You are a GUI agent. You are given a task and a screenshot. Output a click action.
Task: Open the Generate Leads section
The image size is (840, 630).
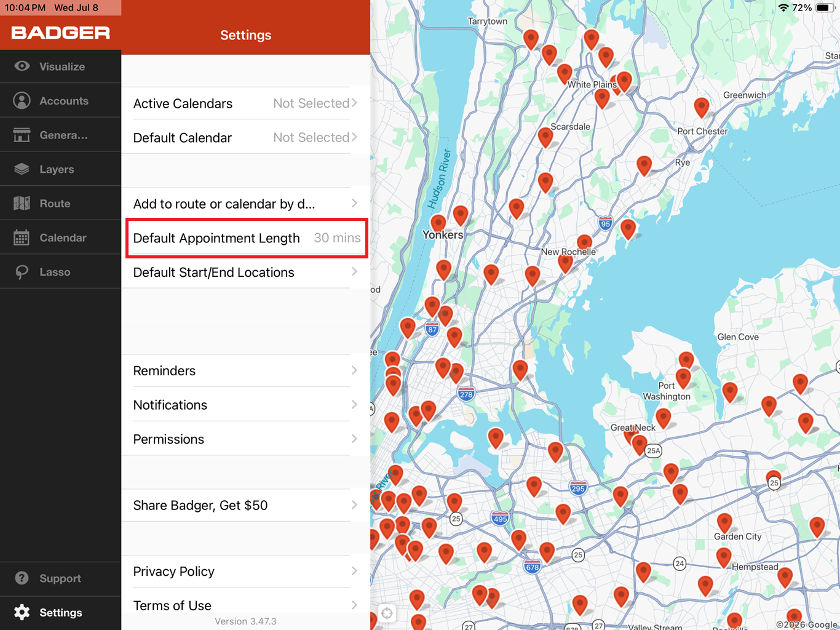point(61,135)
